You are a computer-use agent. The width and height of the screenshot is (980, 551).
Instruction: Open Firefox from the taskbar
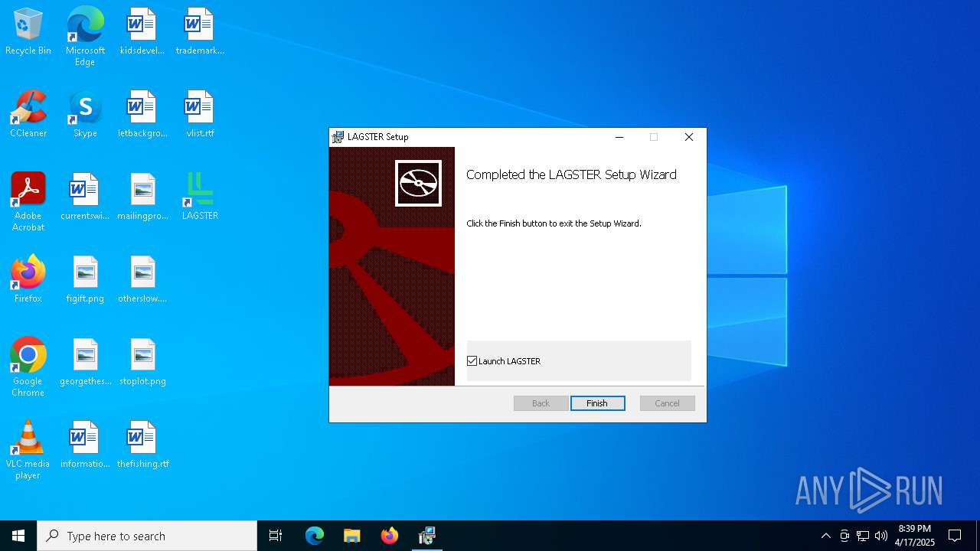tap(389, 536)
